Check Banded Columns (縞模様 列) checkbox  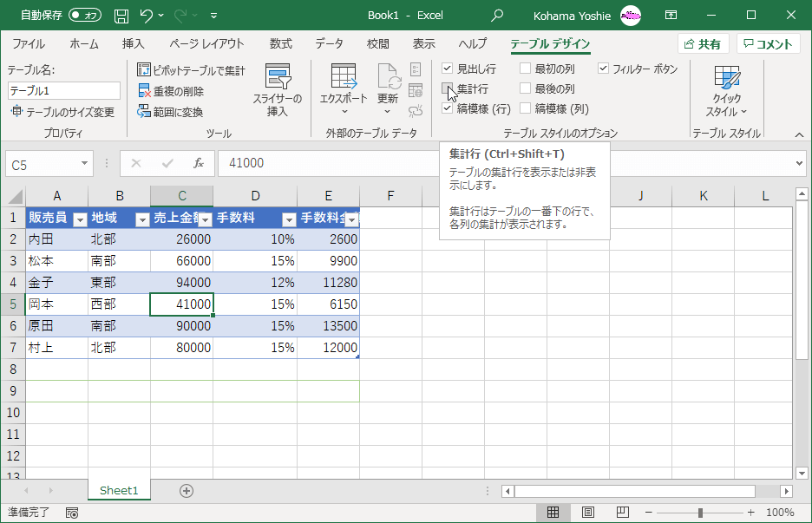[525, 108]
